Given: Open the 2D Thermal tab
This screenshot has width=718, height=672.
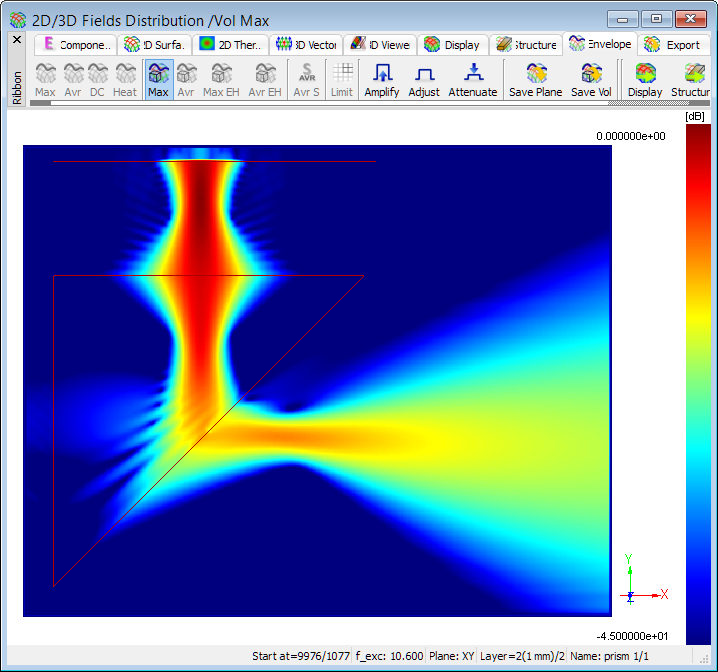Looking at the screenshot, I should (x=231, y=45).
